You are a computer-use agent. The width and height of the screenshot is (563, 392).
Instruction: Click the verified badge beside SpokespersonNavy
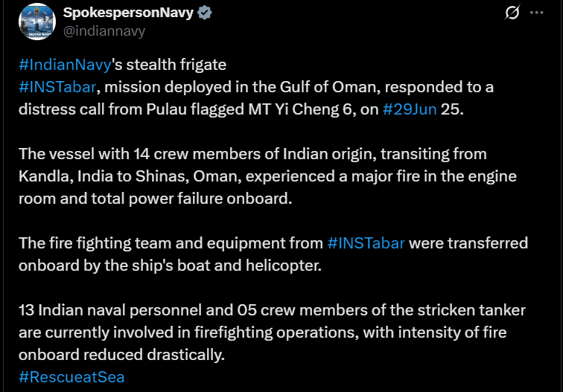(206, 13)
